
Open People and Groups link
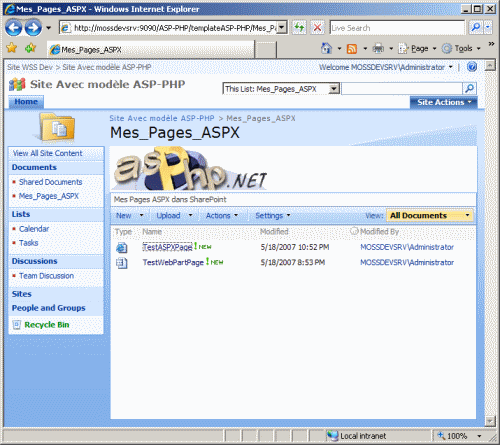coord(48,308)
